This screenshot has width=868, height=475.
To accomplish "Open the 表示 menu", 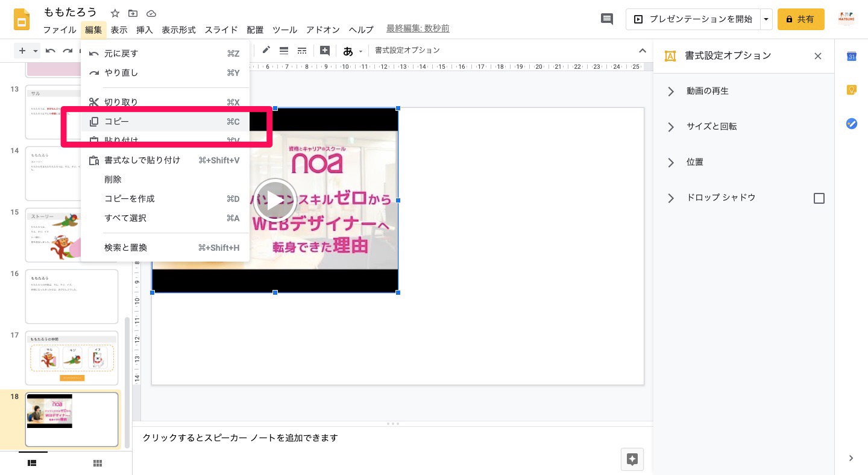I will tap(119, 30).
